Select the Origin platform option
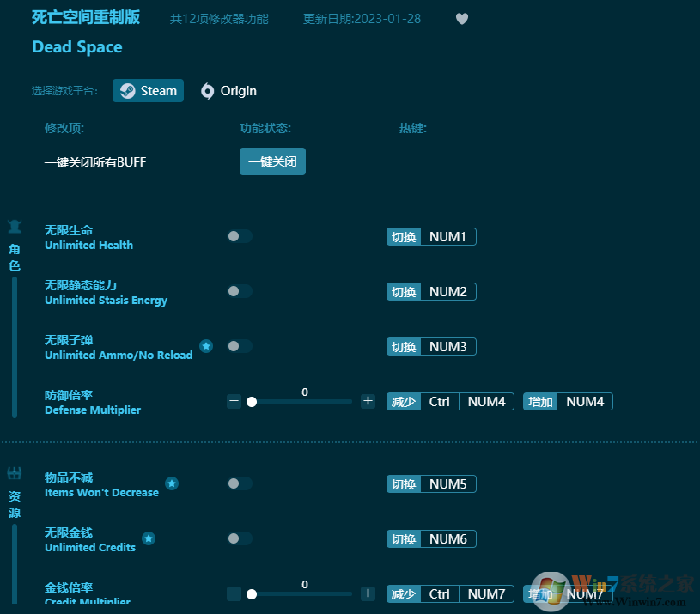This screenshot has height=614, width=700. click(x=228, y=91)
